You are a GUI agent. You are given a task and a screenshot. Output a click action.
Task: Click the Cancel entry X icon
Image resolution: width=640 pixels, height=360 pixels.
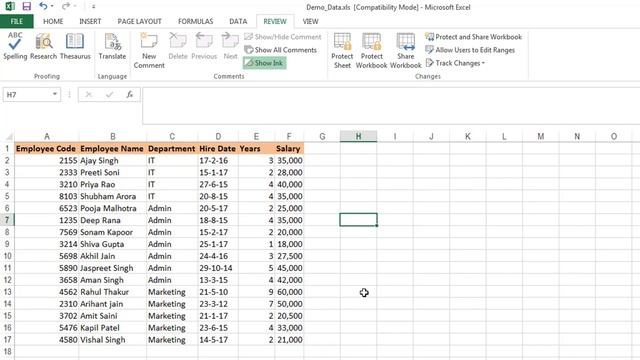(88, 94)
